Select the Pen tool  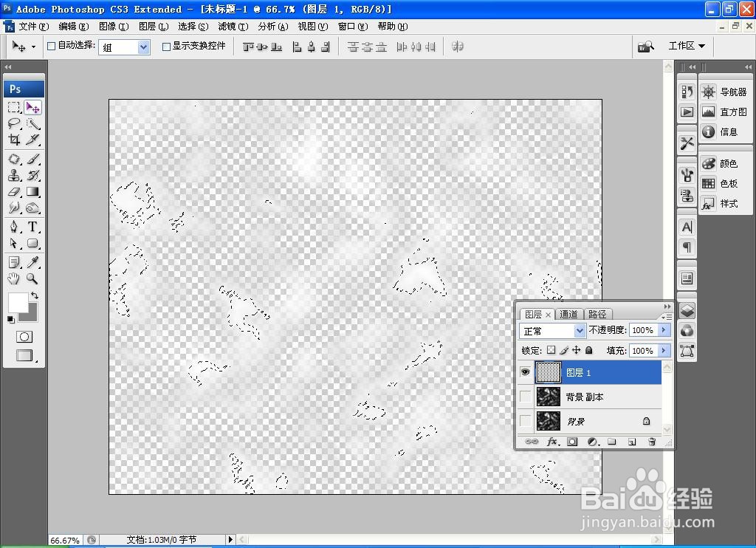[x=14, y=226]
